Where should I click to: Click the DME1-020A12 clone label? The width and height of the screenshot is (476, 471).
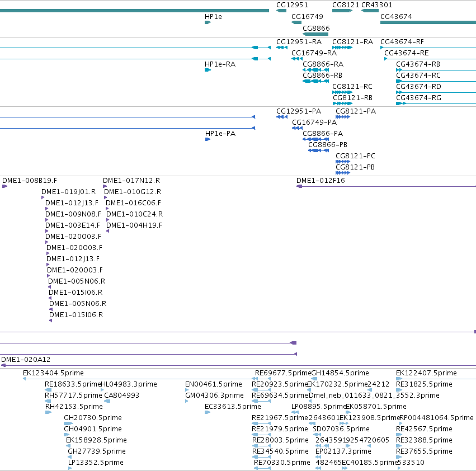tap(26, 360)
